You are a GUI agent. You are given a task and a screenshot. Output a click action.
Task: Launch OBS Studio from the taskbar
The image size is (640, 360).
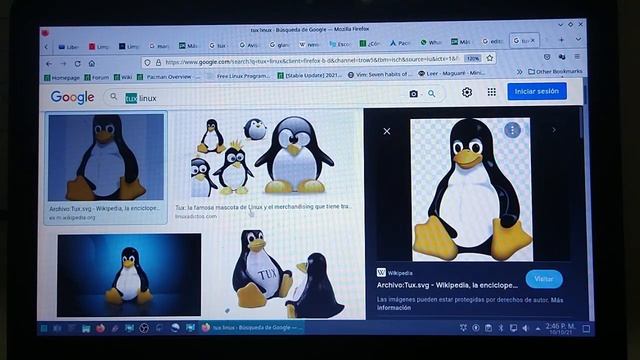tap(144, 328)
